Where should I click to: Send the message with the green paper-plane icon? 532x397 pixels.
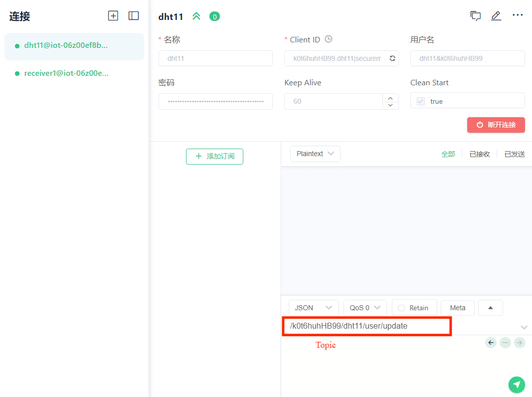[517, 385]
